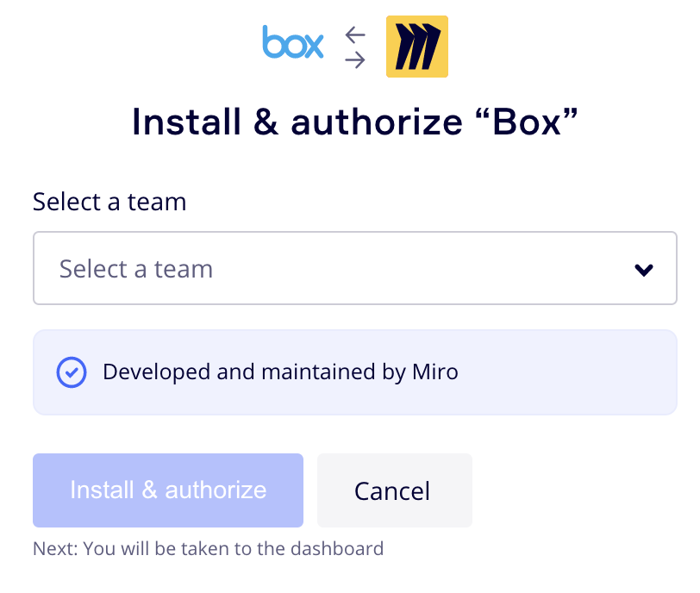This screenshot has height=593, width=700.
Task: Click the Install & authorize "Box" heading
Action: coord(354,122)
